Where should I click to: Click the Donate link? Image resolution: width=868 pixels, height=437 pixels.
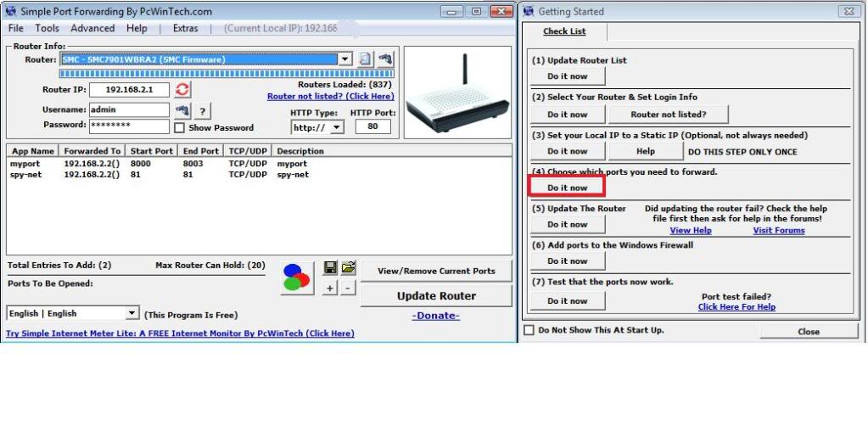click(x=435, y=316)
